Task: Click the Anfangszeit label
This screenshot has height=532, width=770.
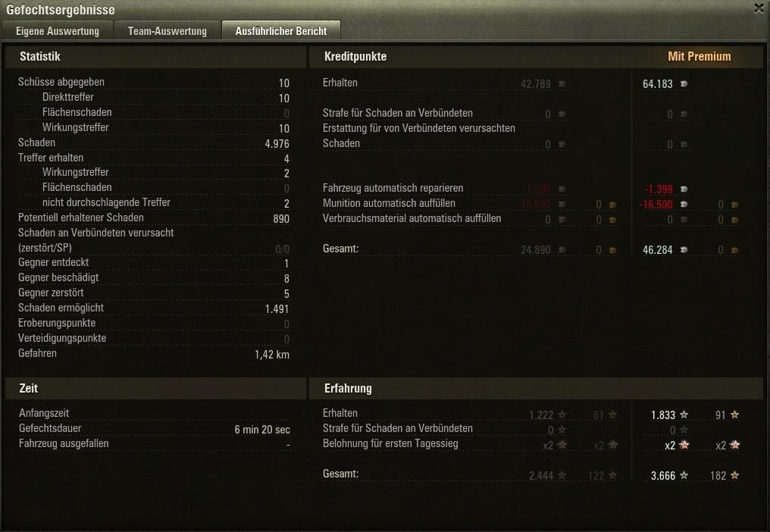Action: 44,413
